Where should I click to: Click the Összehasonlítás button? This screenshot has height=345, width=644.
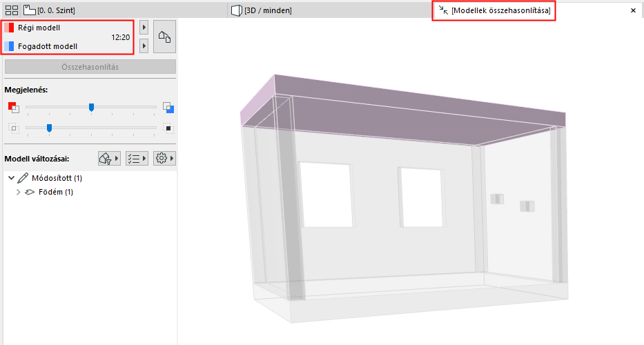pyautogui.click(x=90, y=66)
